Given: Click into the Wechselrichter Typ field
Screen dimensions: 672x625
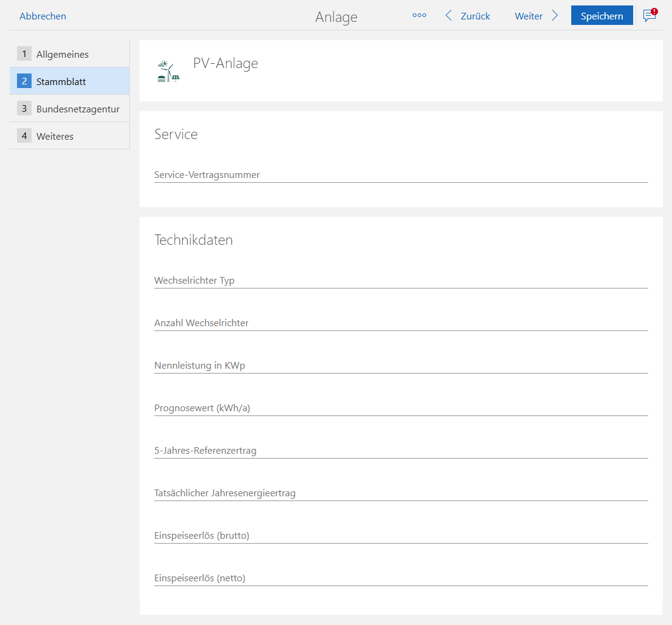Looking at the screenshot, I should (x=401, y=281).
